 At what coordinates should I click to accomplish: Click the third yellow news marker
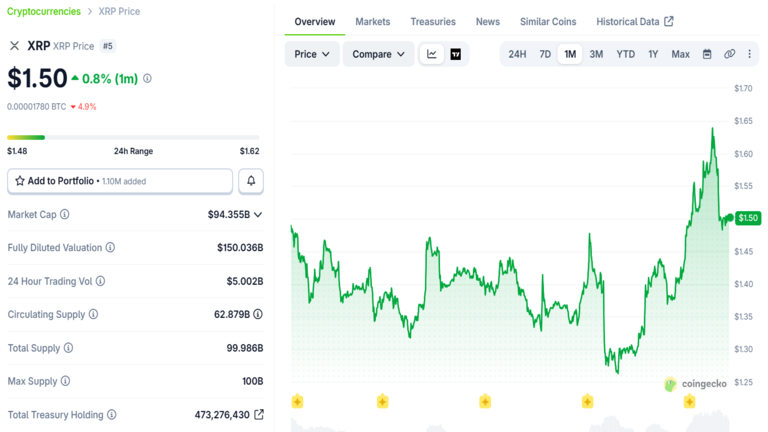tap(485, 402)
